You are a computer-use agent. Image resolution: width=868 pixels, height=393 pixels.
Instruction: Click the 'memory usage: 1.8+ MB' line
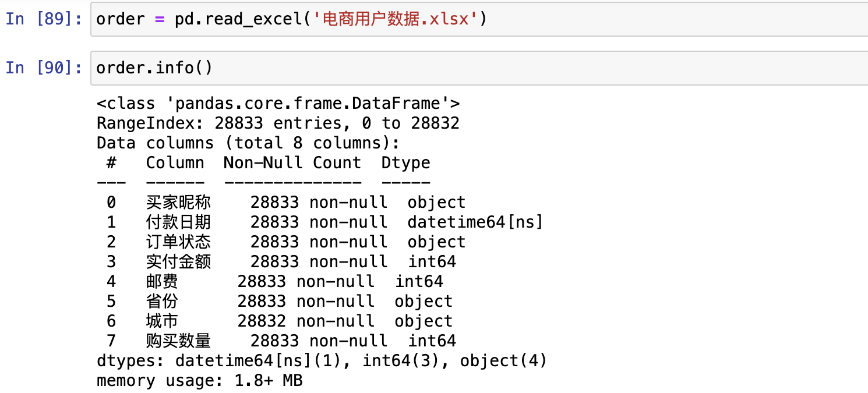pyautogui.click(x=199, y=381)
